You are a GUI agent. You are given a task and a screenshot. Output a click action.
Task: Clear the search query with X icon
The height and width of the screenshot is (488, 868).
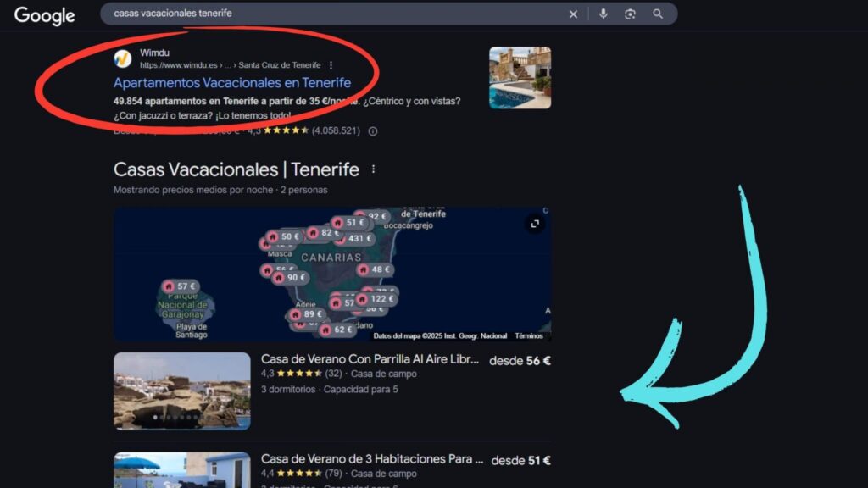point(573,14)
